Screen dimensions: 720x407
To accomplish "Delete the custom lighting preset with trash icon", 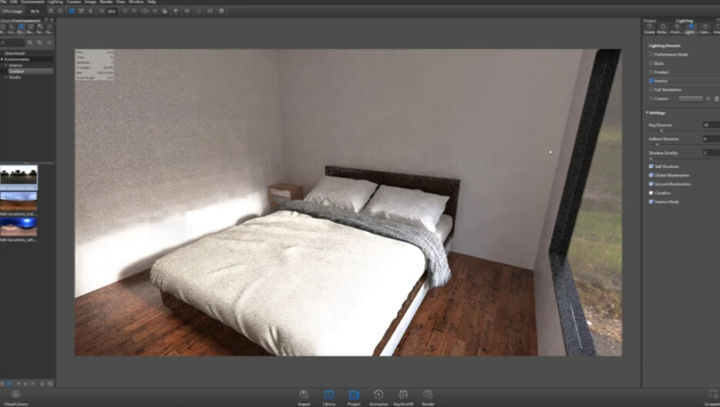I will click(716, 99).
